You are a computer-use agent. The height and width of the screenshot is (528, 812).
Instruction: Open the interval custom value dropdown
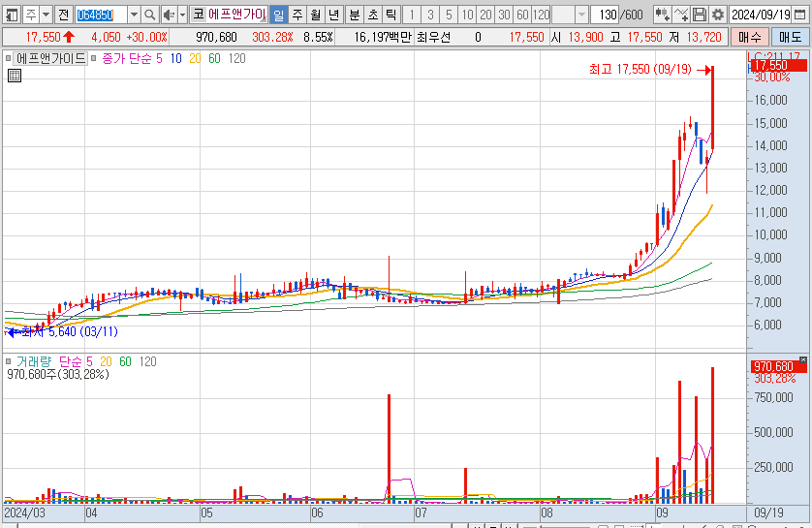tap(581, 15)
